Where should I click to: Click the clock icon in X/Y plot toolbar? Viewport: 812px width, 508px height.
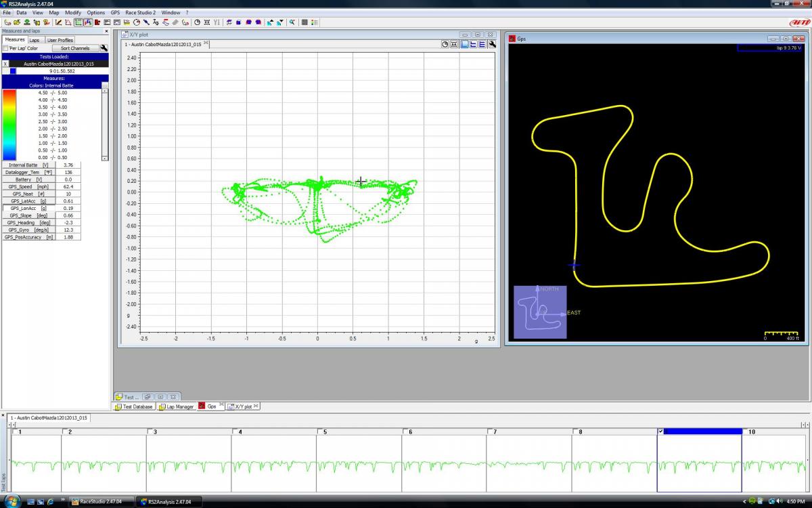[445, 44]
